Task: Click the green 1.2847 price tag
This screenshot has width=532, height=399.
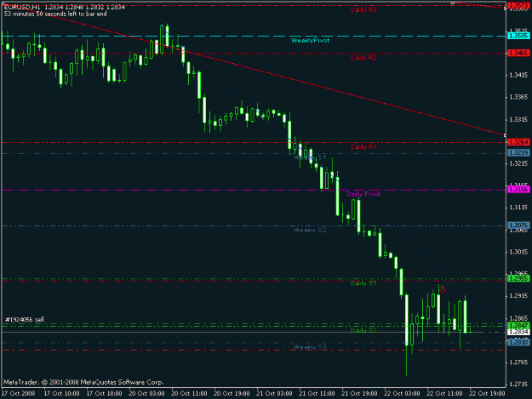Action: click(x=518, y=326)
